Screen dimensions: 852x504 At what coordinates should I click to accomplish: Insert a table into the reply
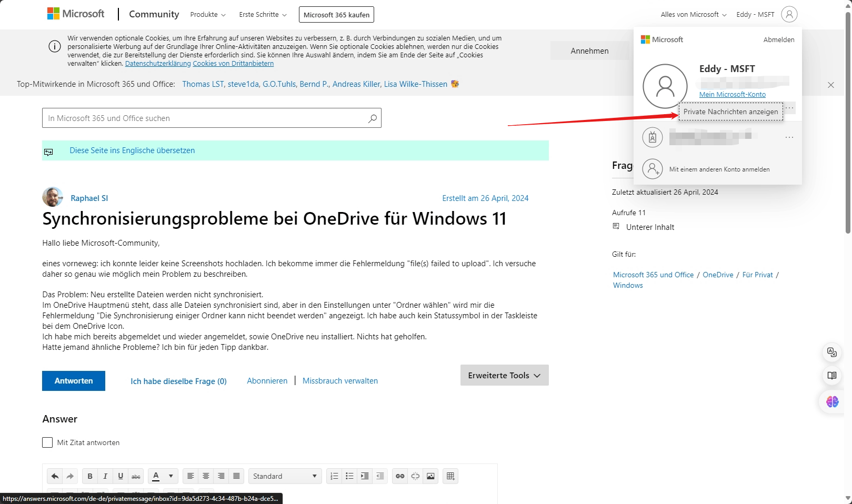pyautogui.click(x=450, y=476)
